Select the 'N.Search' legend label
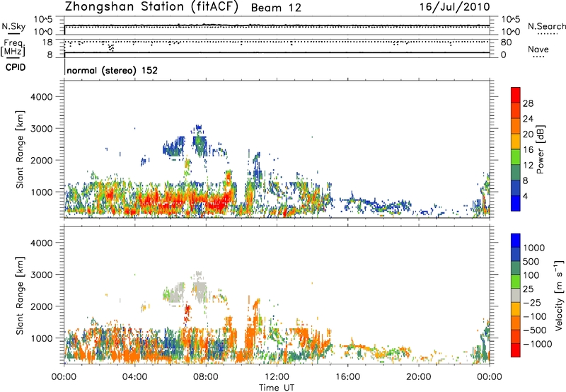The width and height of the screenshot is (566, 392). coord(546,26)
